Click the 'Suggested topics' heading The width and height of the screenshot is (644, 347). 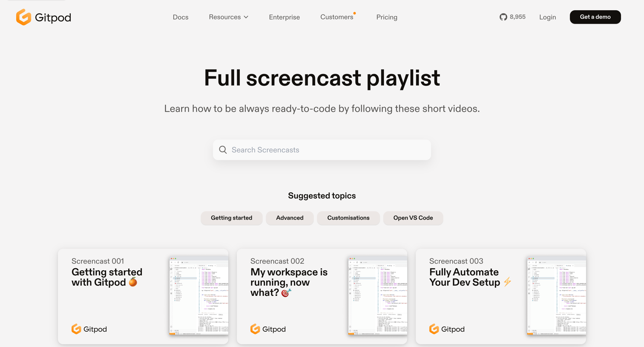[x=322, y=196]
